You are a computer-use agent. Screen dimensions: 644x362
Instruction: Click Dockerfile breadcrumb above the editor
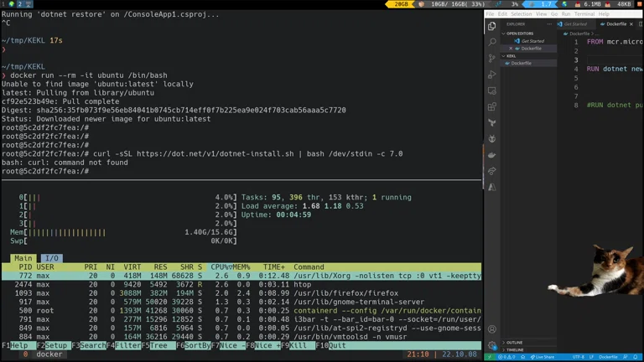tap(579, 34)
